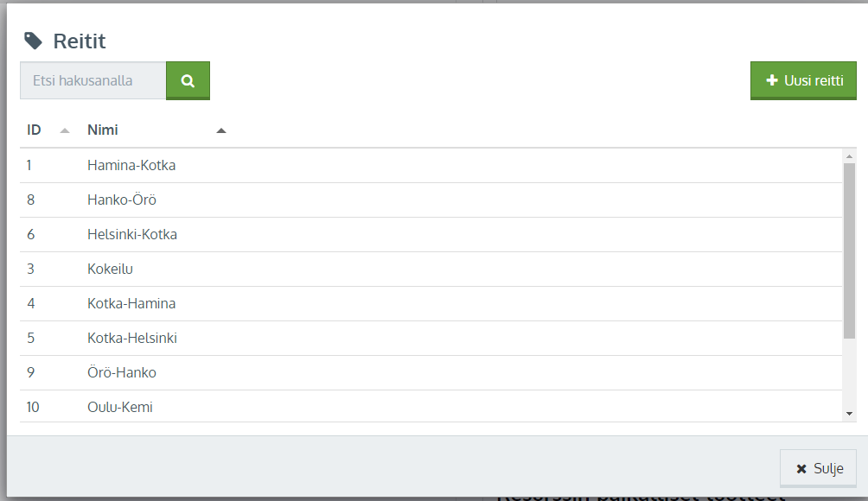Click the Etsi hakusanalla search field

(x=93, y=80)
